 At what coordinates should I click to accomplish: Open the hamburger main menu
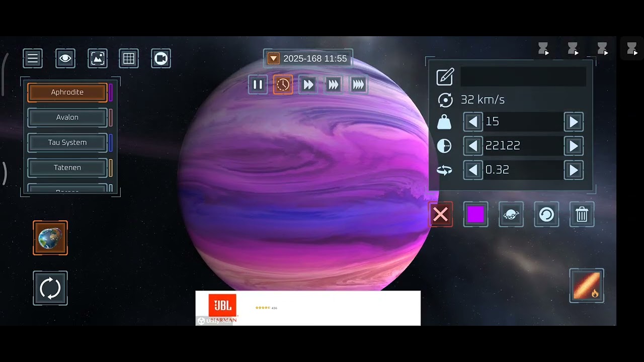pos(33,58)
